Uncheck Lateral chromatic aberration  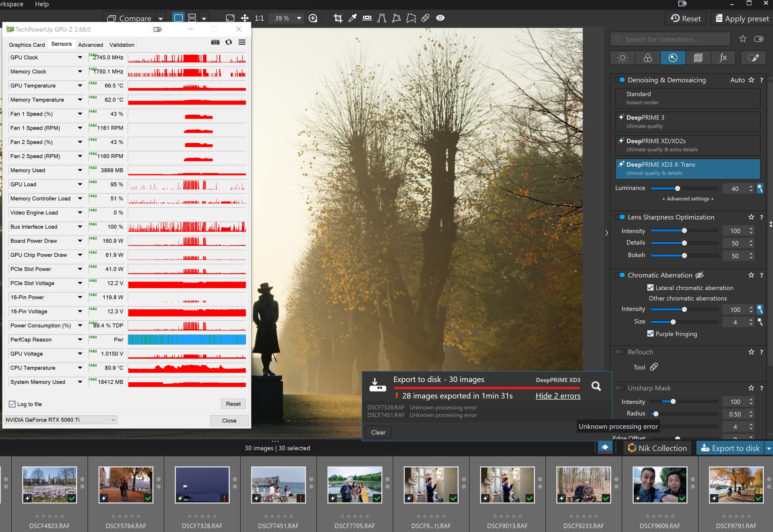pyautogui.click(x=650, y=288)
